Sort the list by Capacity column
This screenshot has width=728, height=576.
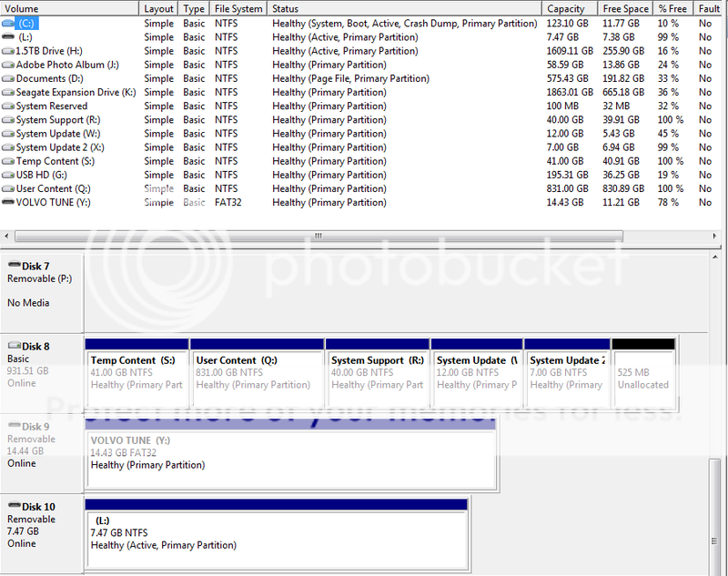(566, 8)
